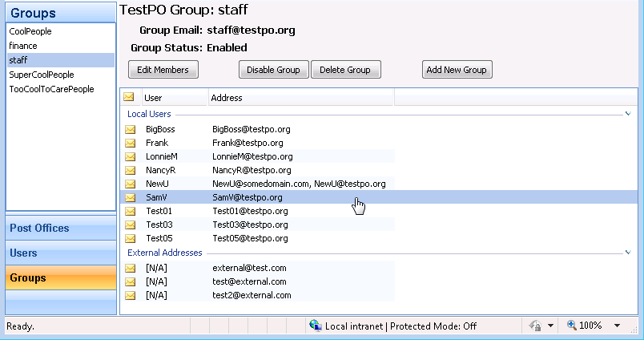Select the BigBoss user name
The width and height of the screenshot is (644, 340).
coord(160,129)
